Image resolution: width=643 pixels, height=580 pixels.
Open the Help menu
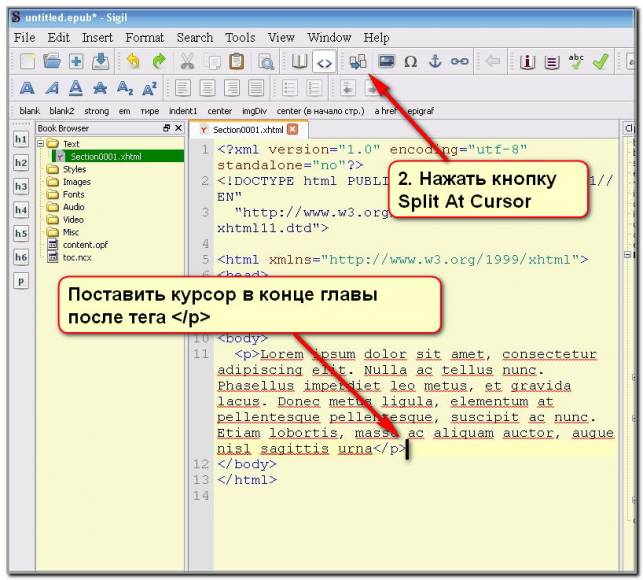click(376, 38)
